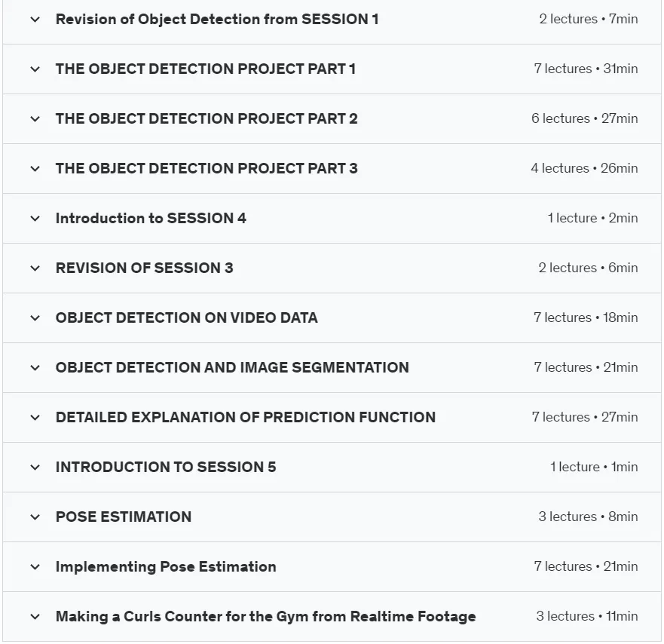
Task: Open THE OBJECT DETECTION PROJECT PART 1 title
Action: click(206, 69)
